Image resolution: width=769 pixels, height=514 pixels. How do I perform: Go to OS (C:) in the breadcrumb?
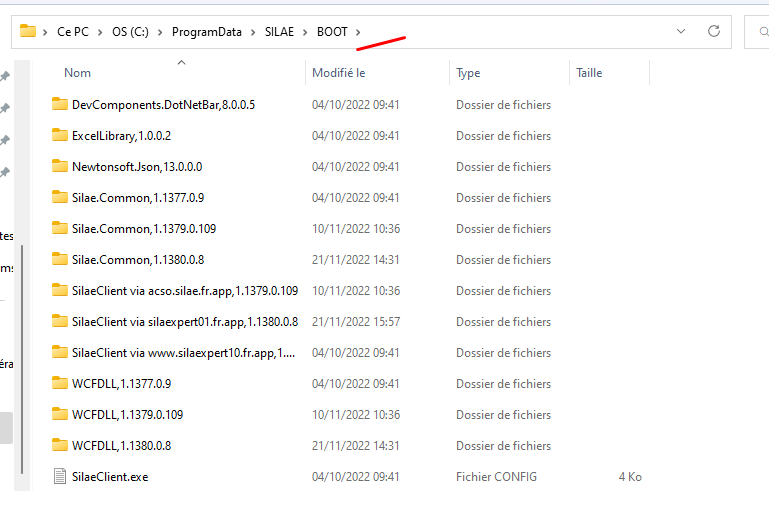[x=129, y=32]
